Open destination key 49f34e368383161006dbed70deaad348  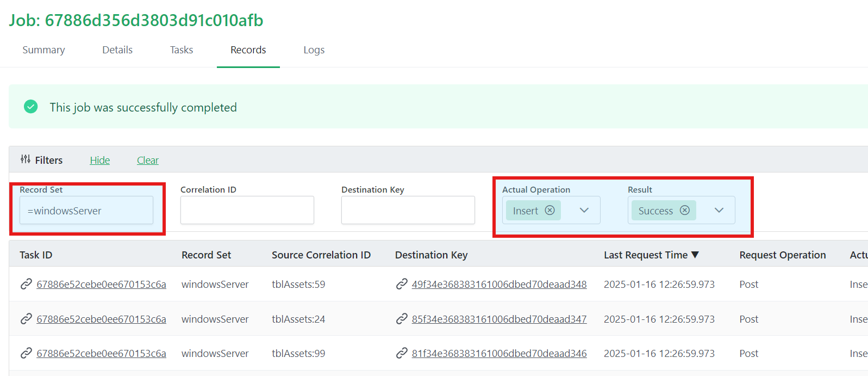pos(499,284)
